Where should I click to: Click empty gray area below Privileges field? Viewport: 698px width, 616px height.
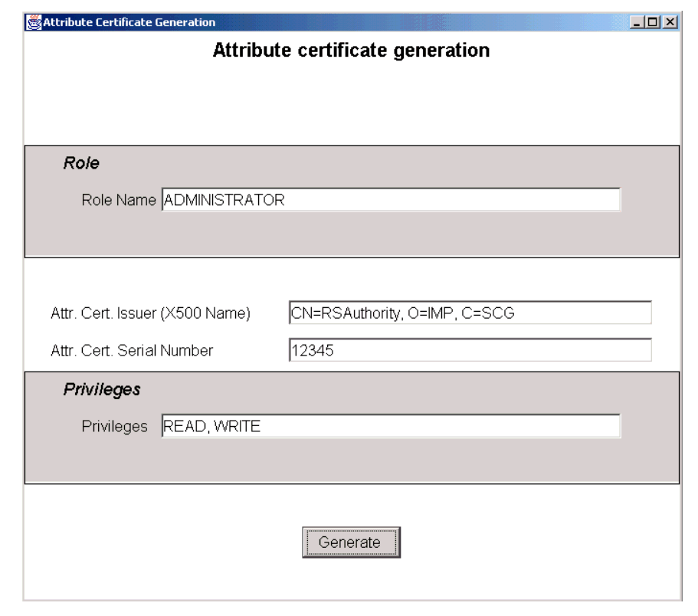352,462
